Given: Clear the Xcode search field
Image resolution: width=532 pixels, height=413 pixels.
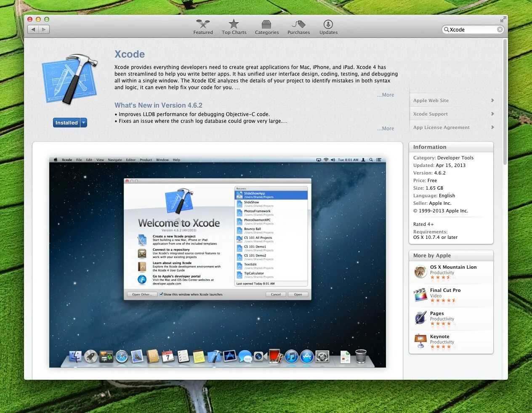Looking at the screenshot, I should pos(500,29).
